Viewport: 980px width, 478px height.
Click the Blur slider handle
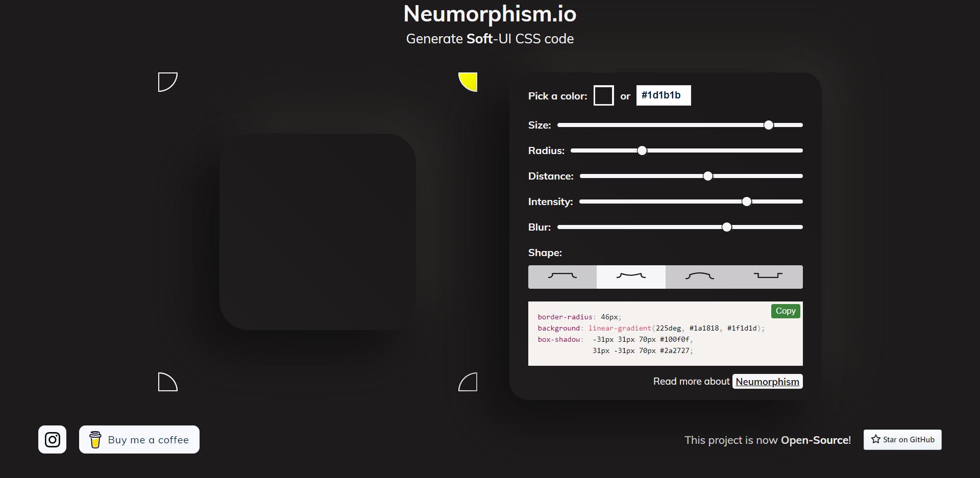click(x=727, y=227)
